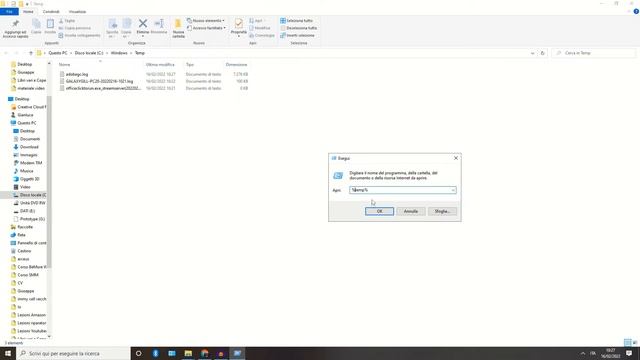
Task: Click Modifica in the ribbon
Action: point(260,28)
